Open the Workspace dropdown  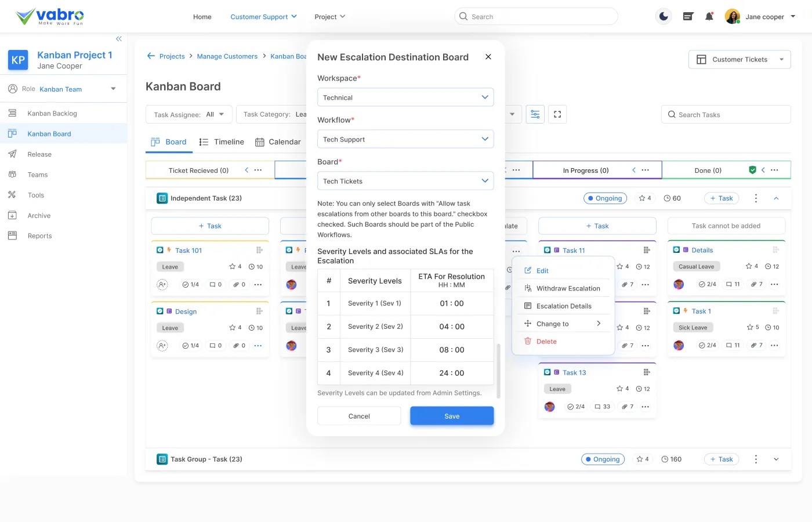[x=405, y=97]
